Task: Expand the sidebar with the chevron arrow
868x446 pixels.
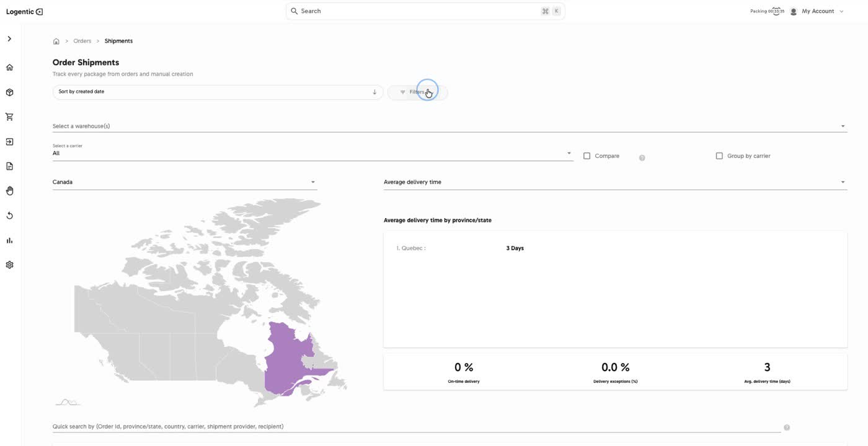Action: click(x=9, y=39)
